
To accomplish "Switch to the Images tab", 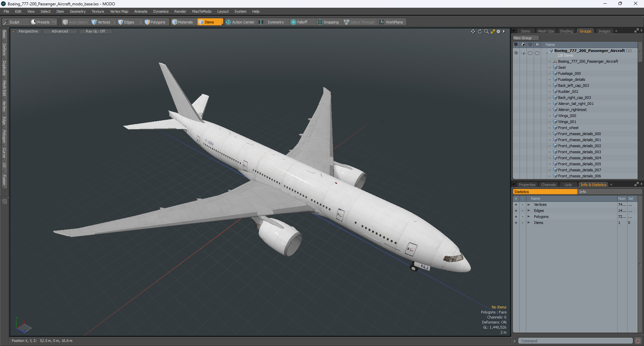I will tap(604, 31).
